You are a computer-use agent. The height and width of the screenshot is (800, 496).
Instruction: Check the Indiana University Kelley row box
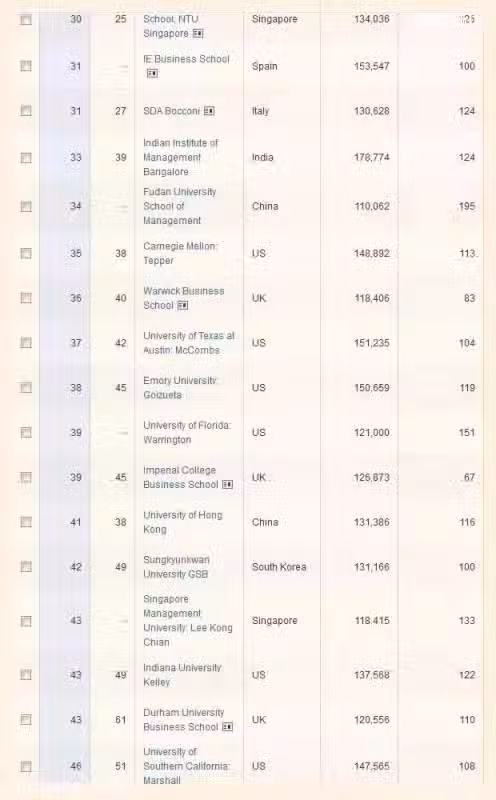coord(26,674)
